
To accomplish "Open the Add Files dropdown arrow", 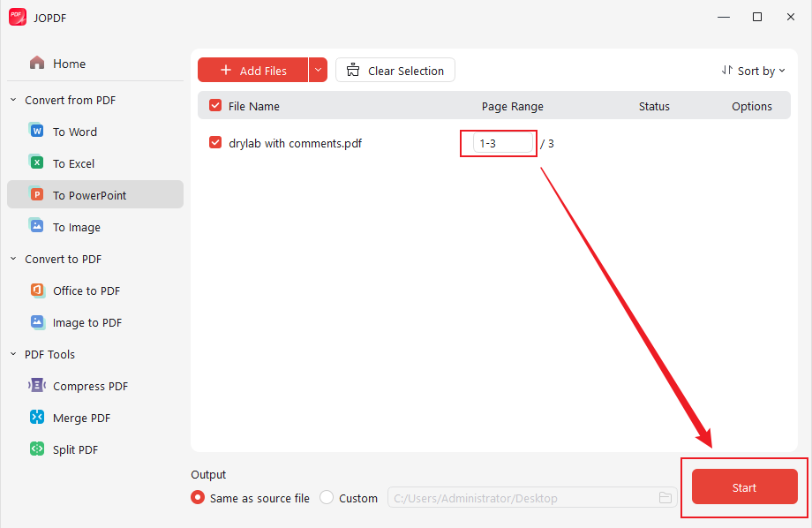I will pos(318,70).
